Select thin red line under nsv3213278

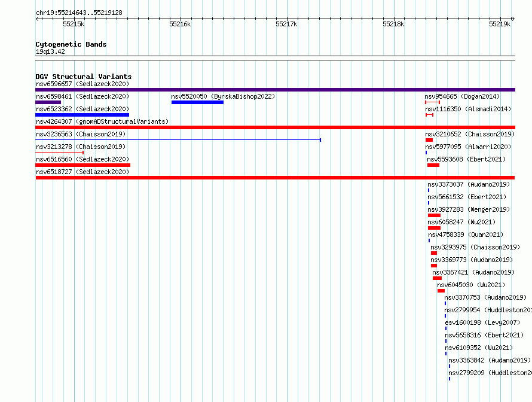pyautogui.click(x=59, y=153)
